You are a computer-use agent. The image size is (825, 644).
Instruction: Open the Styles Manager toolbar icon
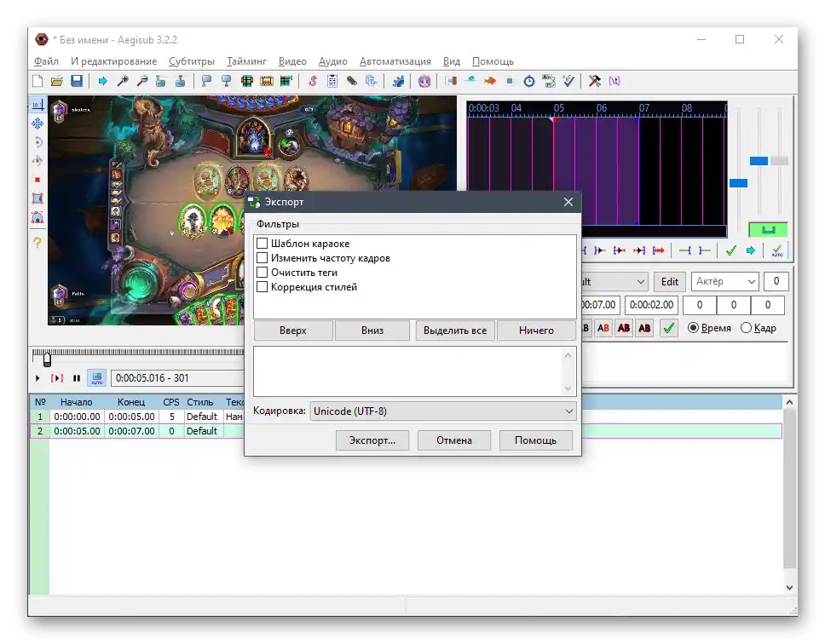pyautogui.click(x=312, y=82)
